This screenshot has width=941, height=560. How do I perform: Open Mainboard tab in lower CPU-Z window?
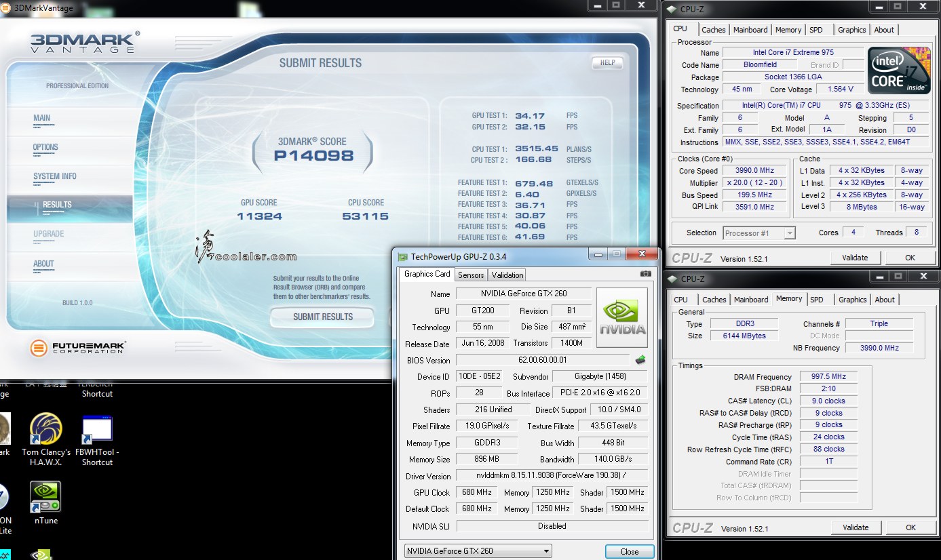pyautogui.click(x=751, y=300)
